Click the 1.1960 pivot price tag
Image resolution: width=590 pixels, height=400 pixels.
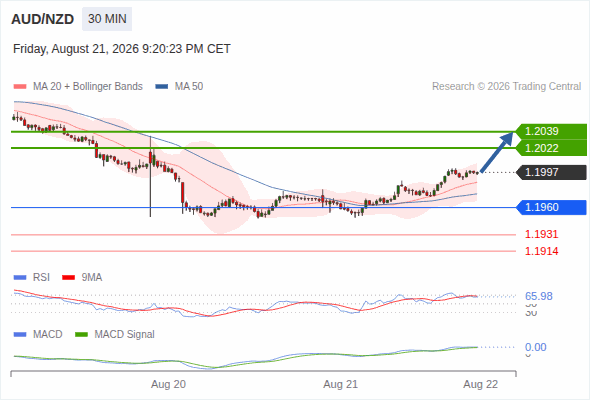[x=551, y=207]
